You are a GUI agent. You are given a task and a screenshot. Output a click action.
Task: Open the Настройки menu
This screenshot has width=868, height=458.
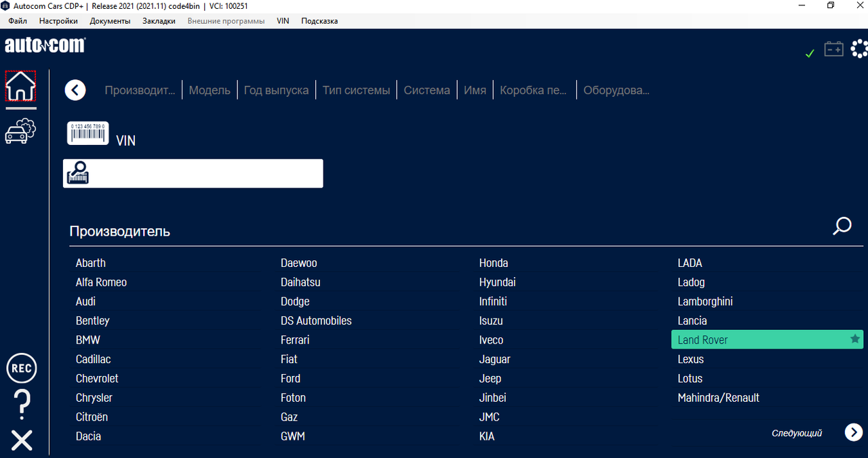pos(58,21)
